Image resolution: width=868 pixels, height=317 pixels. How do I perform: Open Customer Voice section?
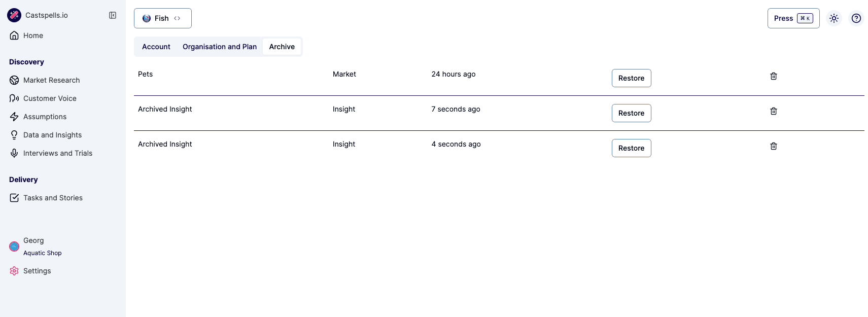(x=50, y=98)
